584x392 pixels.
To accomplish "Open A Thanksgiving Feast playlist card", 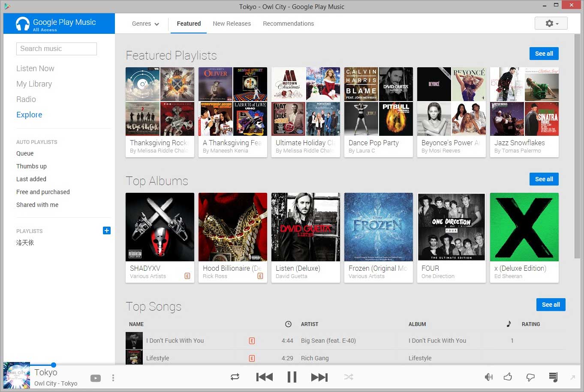I will [233, 112].
